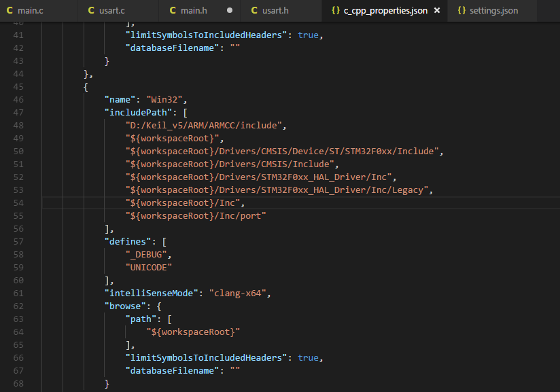The height and width of the screenshot is (392, 560).
Task: Click the C file icon on usart.c tab
Action: pyautogui.click(x=91, y=11)
